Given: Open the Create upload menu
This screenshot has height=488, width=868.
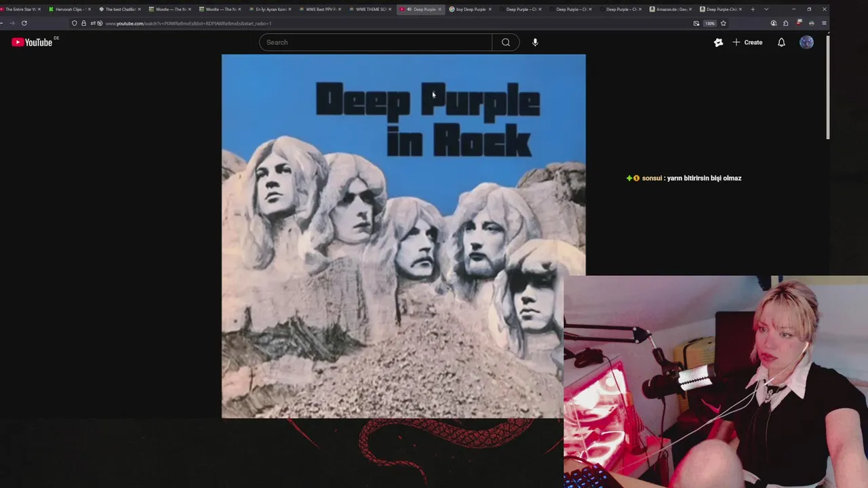Looking at the screenshot, I should point(747,42).
